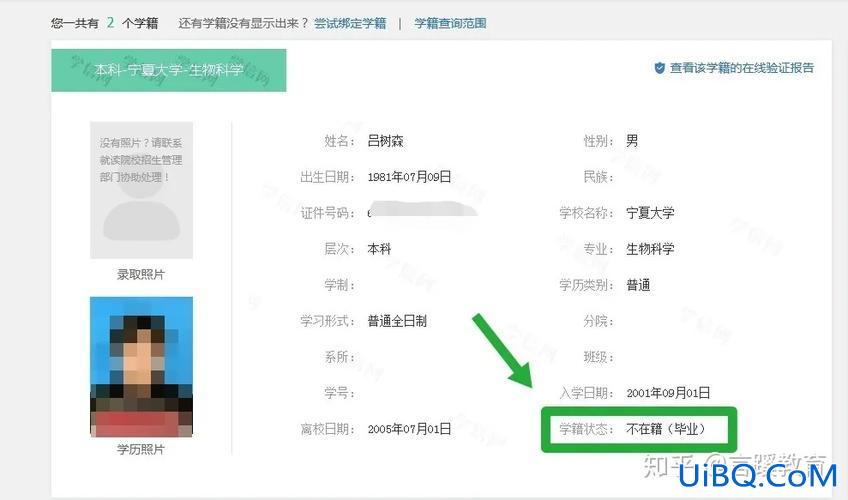Select the 本科-宁夏大学-生物科学 tab
The image size is (848, 500).
pos(169,70)
